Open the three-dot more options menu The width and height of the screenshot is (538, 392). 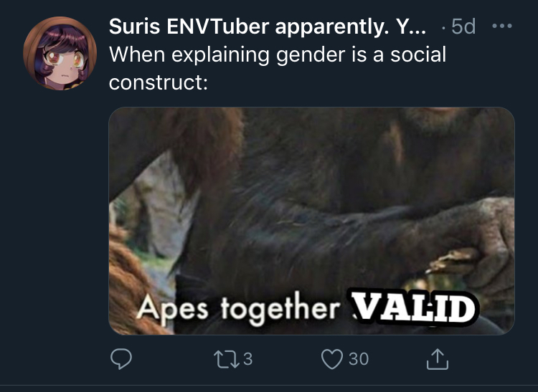click(x=502, y=26)
